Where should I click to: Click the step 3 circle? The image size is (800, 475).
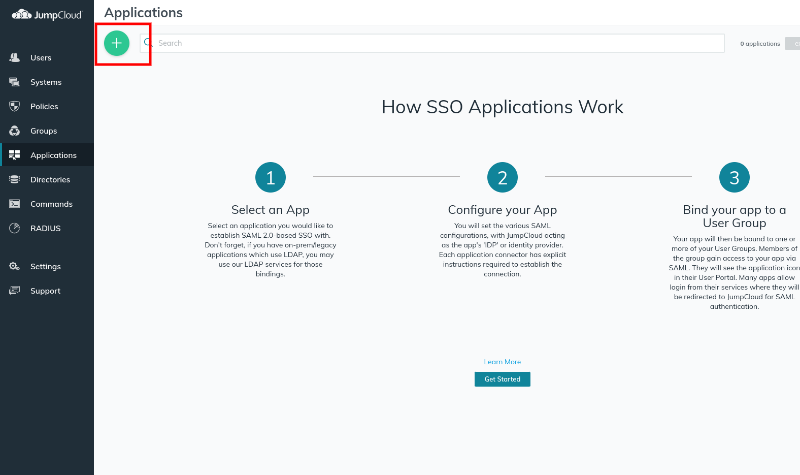coord(734,178)
